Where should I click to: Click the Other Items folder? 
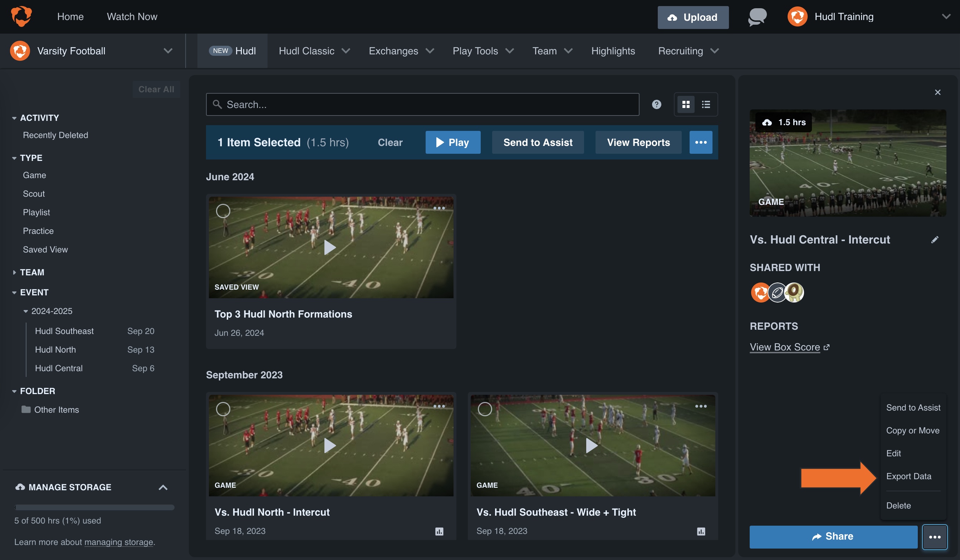click(x=50, y=409)
